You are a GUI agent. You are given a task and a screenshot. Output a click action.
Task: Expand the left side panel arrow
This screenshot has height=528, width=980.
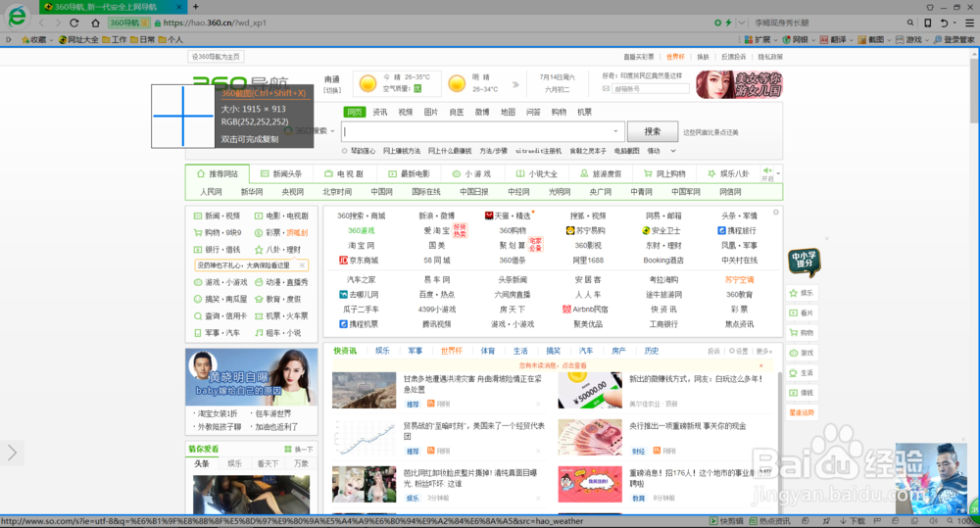[x=12, y=453]
